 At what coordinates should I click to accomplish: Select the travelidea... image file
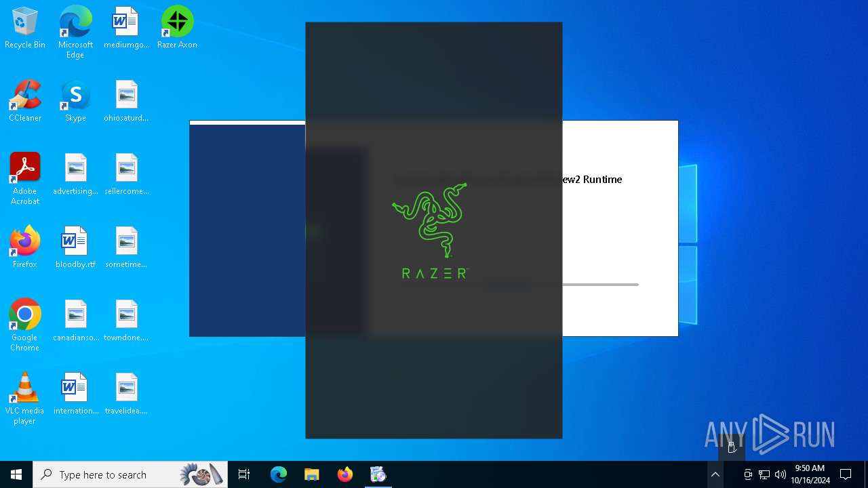tap(126, 394)
